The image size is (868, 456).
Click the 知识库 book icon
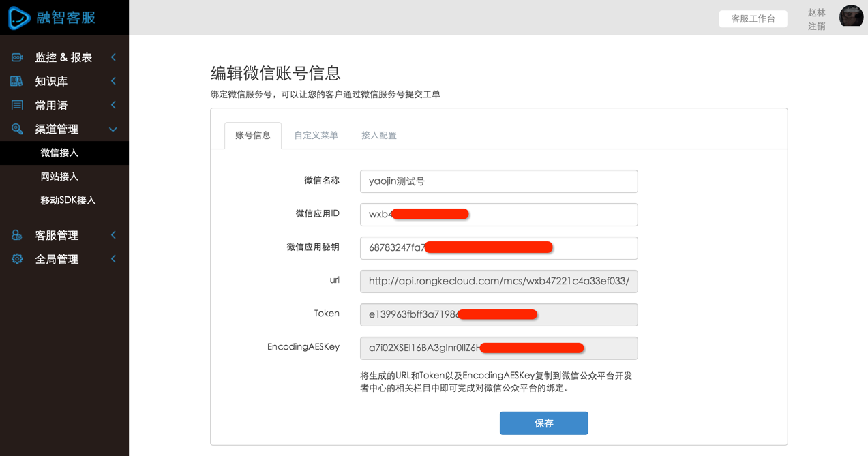click(x=17, y=82)
